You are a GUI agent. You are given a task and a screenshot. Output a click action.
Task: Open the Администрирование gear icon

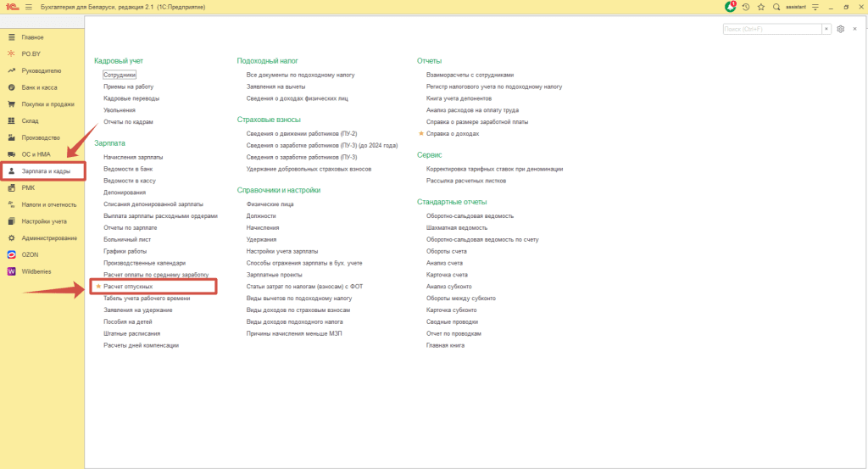(x=11, y=238)
